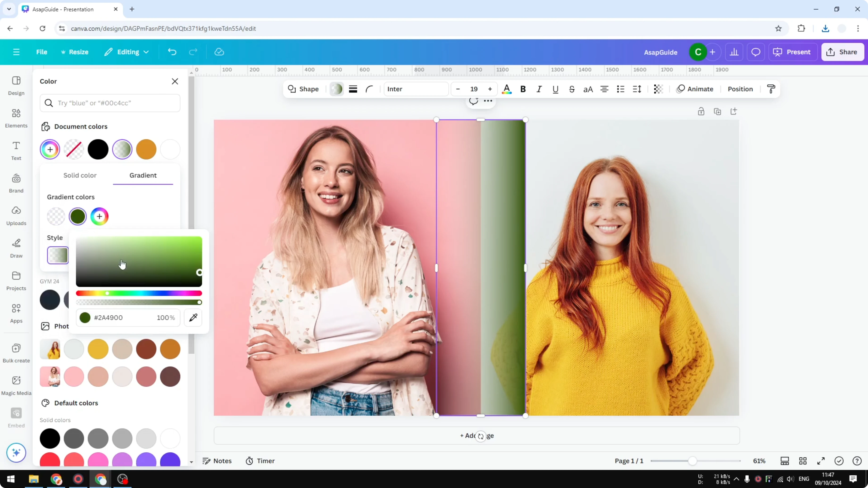
Task: Select dark green gradient color stop
Action: tap(78, 216)
